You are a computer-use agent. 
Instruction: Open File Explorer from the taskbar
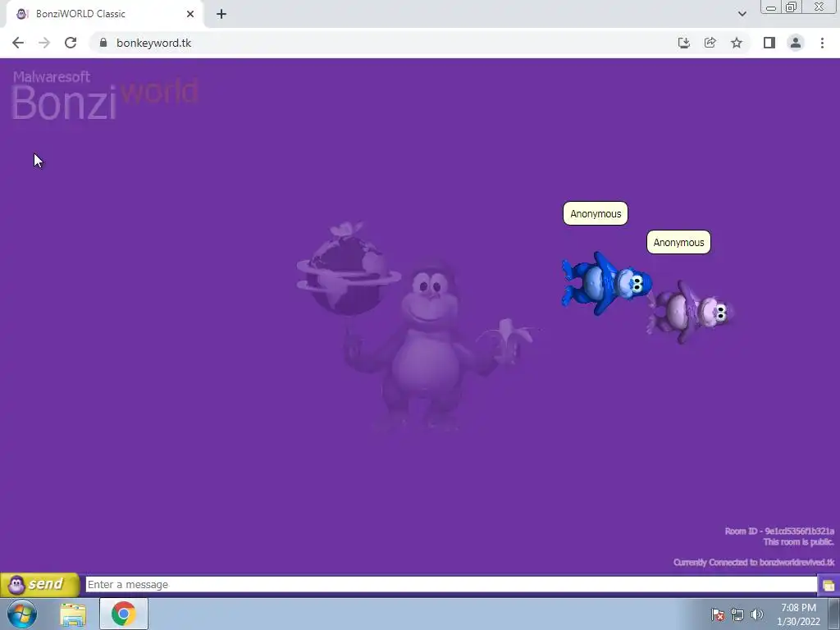pos(73,614)
